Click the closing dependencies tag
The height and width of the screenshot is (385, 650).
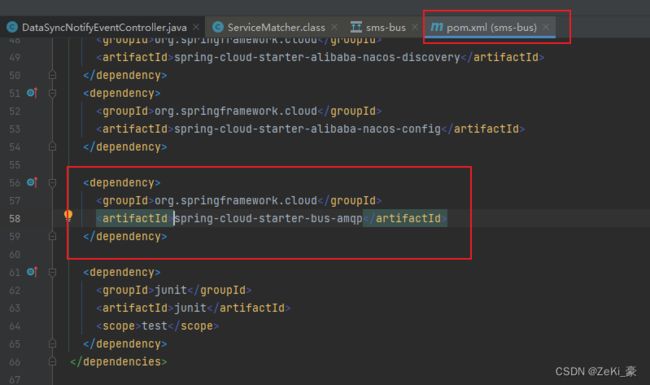[118, 362]
